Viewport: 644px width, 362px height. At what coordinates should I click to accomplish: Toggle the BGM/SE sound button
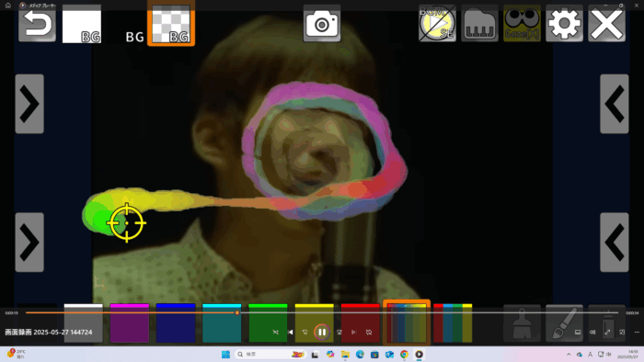pyautogui.click(x=437, y=24)
